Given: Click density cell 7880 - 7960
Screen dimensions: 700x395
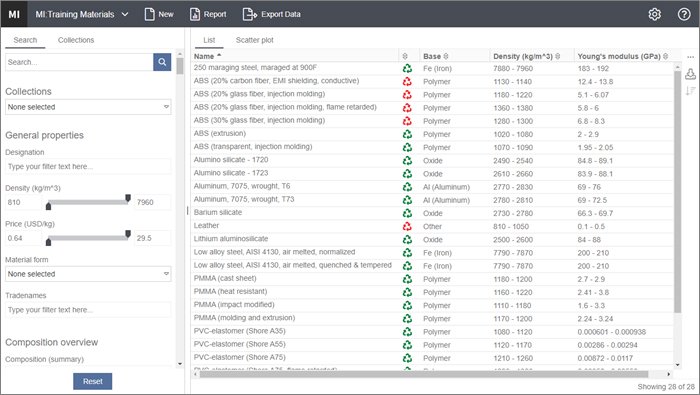Looking at the screenshot, I should click(x=512, y=69).
